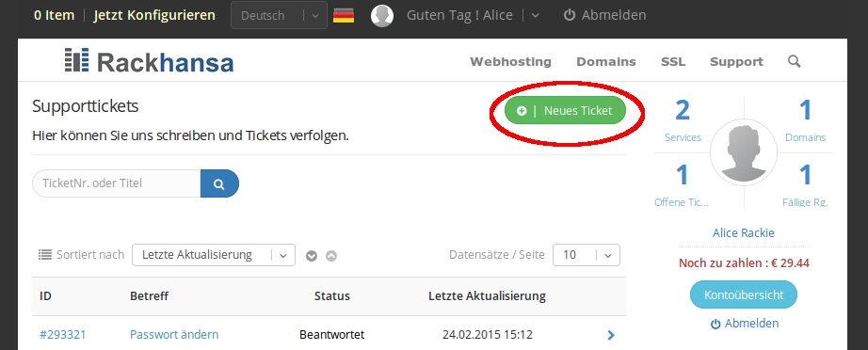Expand the Guten Tag Alice user menu arrow
Viewport: 868px width, 350px height.
pos(535,15)
